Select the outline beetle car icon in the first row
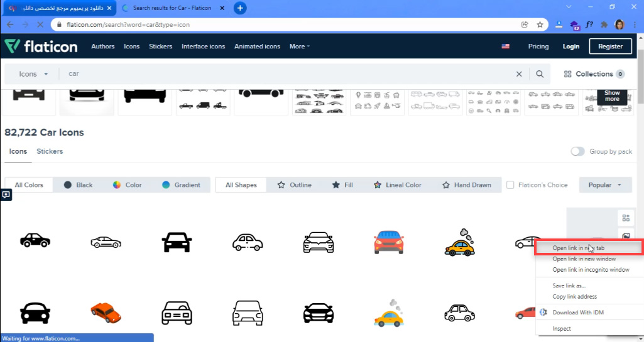The image size is (644, 342). pyautogui.click(x=248, y=242)
